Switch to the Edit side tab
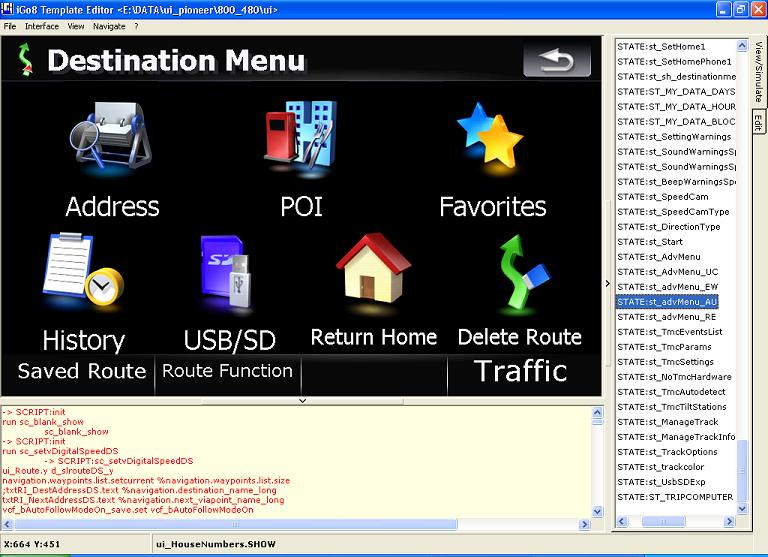Viewport: 768px width, 557px height. [x=758, y=123]
